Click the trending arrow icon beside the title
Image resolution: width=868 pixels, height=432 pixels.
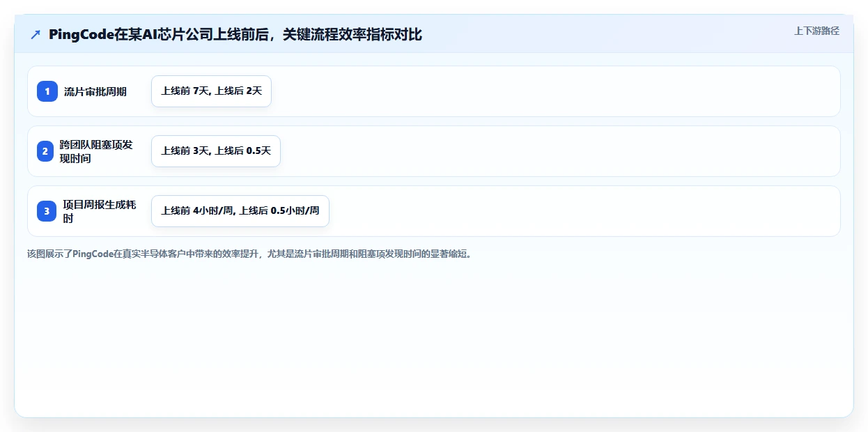[x=36, y=34]
